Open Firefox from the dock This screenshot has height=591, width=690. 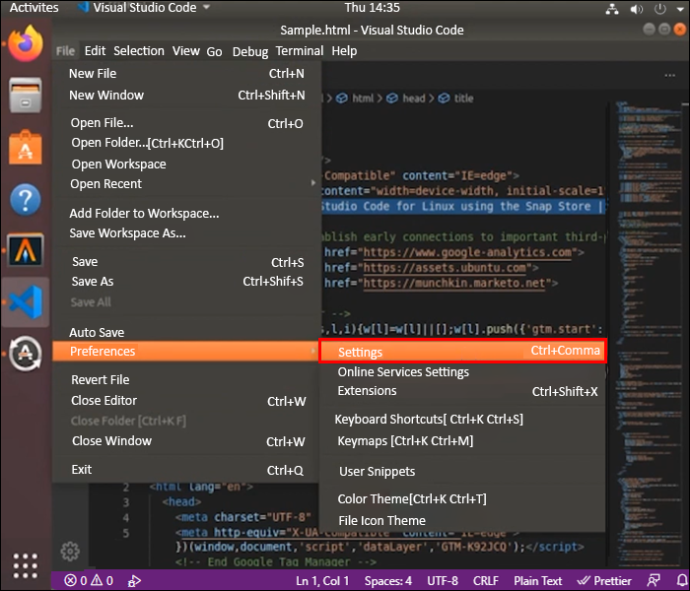click(26, 43)
